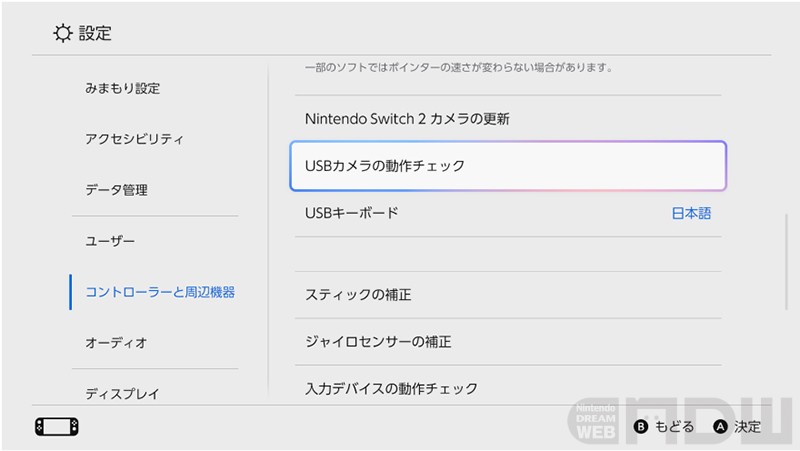This screenshot has width=800, height=451.
Task: Open みまもり設定 in the sidebar
Action: click(122, 88)
